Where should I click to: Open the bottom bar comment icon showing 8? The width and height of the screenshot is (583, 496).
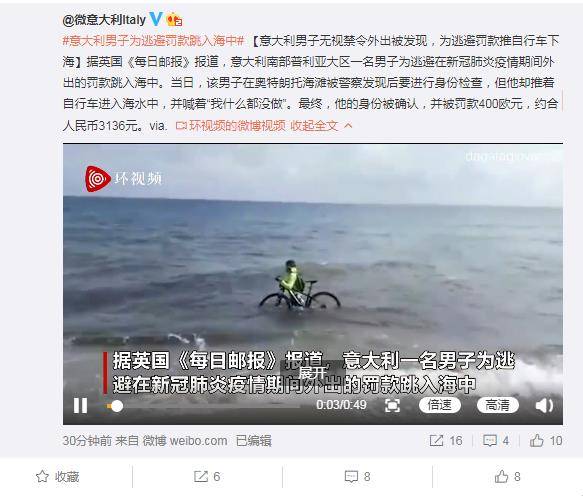click(x=357, y=477)
